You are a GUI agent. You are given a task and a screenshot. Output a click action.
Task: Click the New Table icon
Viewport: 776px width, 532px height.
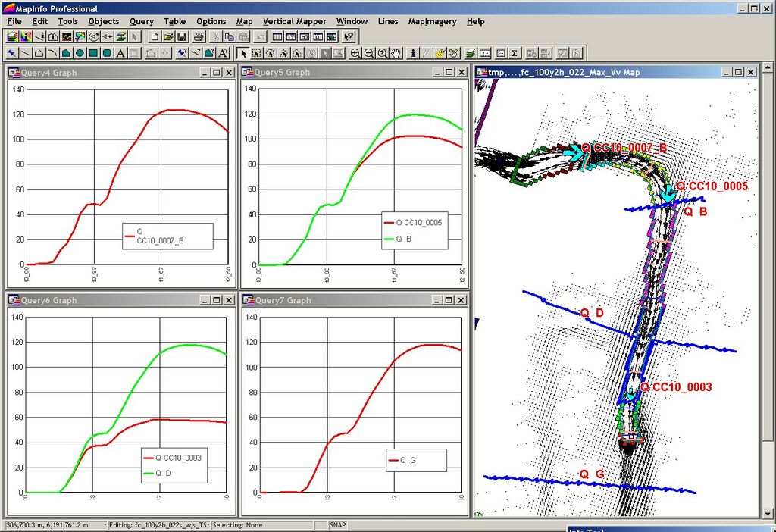(154, 36)
